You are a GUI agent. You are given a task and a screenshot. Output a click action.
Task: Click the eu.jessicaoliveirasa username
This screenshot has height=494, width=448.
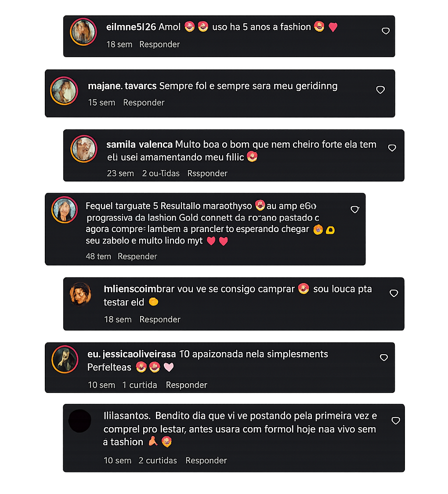(x=132, y=354)
